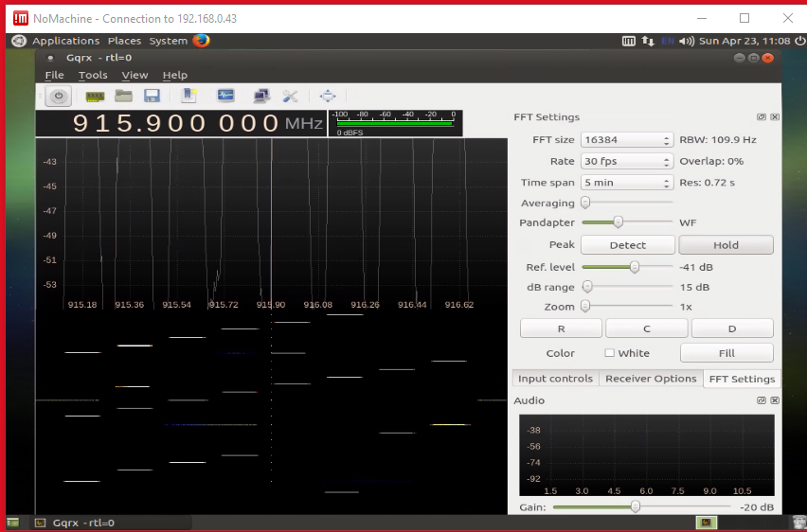This screenshot has width=807, height=532.
Task: Open the Rate dropdown showing 30 fps
Action: point(627,161)
